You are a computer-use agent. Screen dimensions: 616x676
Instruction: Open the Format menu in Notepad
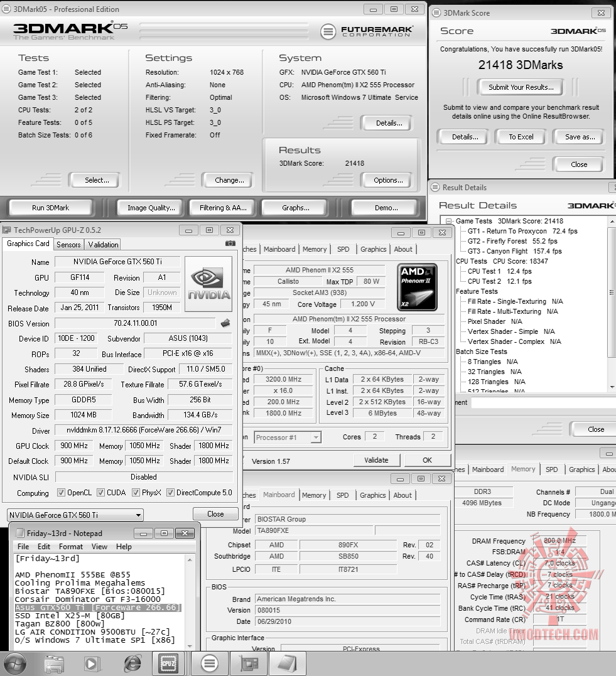tap(71, 546)
